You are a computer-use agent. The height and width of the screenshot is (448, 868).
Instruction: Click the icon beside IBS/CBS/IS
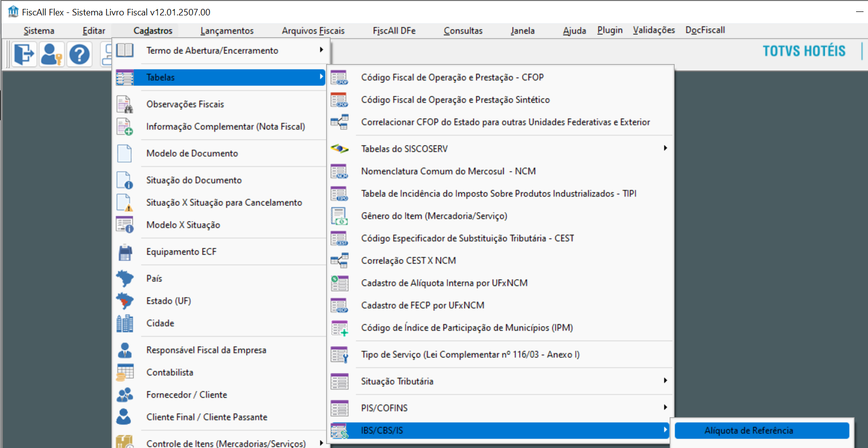coord(340,431)
